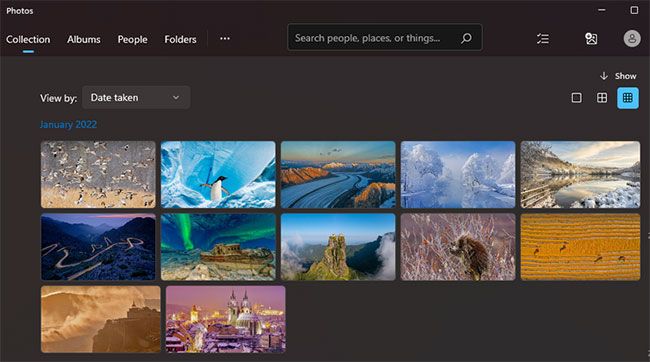The image size is (650, 362).
Task: Switch to medium grid view
Action: (601, 98)
